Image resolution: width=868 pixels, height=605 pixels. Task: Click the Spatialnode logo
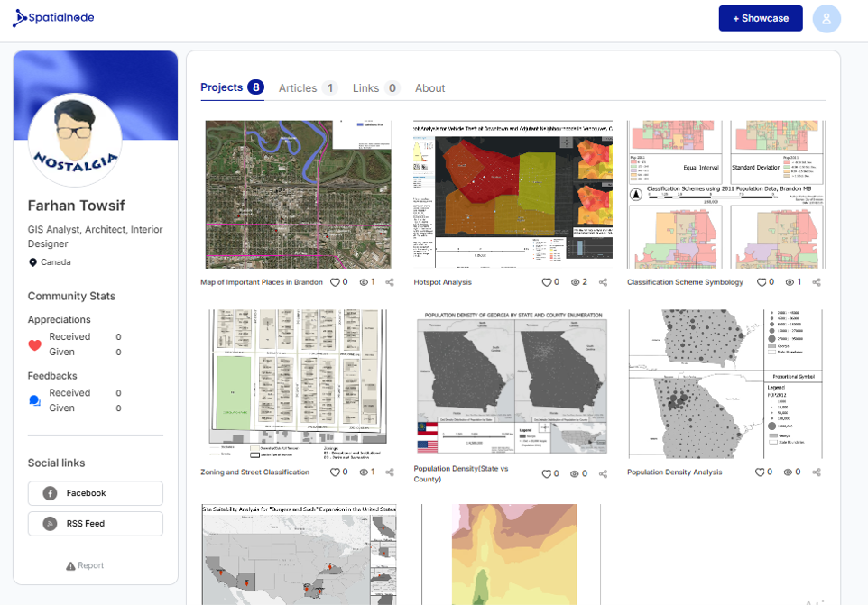pyautogui.click(x=53, y=18)
